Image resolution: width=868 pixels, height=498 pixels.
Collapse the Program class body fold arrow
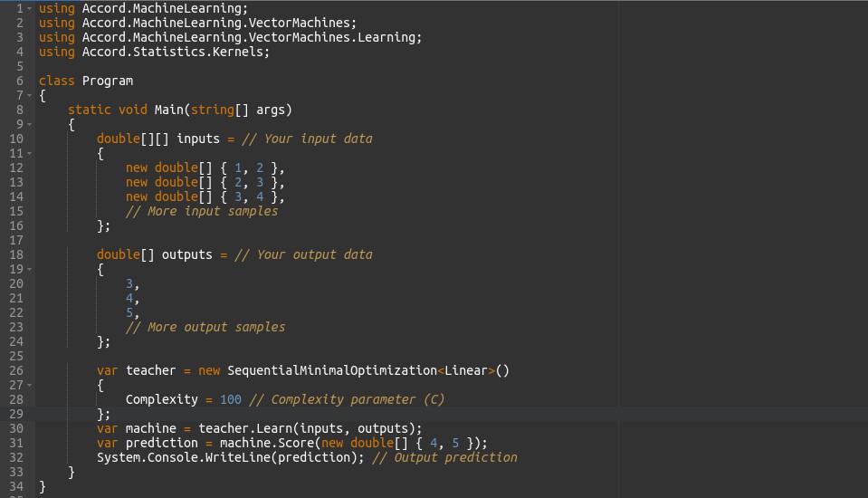[30, 95]
